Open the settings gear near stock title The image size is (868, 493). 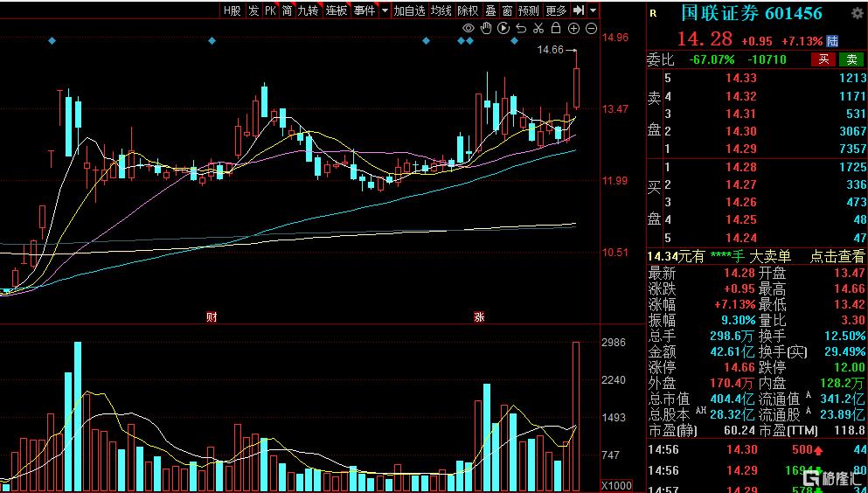click(x=857, y=14)
